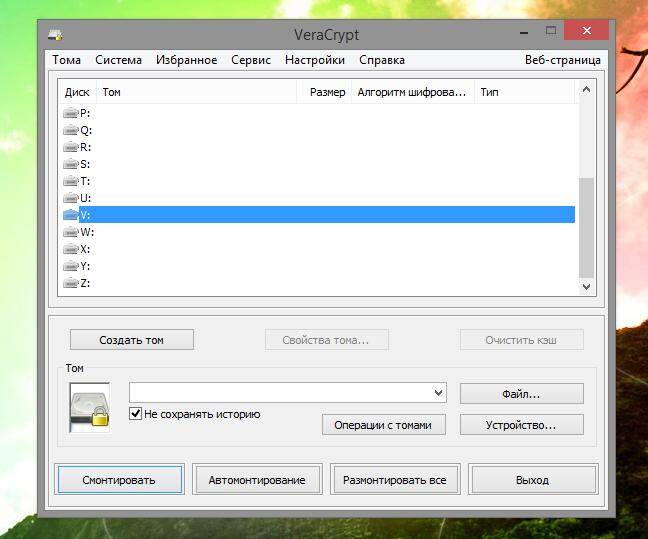Click the VeraCrypt title bar app icon
The height and width of the screenshot is (539, 648).
(55, 35)
